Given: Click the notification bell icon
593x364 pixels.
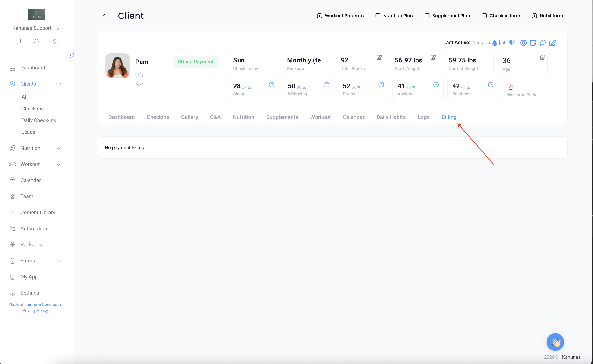Looking at the screenshot, I should [37, 42].
